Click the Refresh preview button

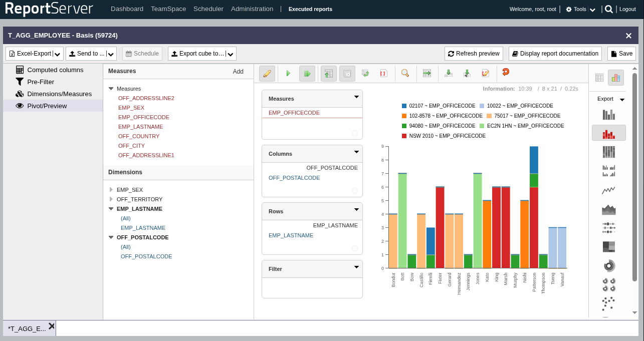[x=474, y=54]
